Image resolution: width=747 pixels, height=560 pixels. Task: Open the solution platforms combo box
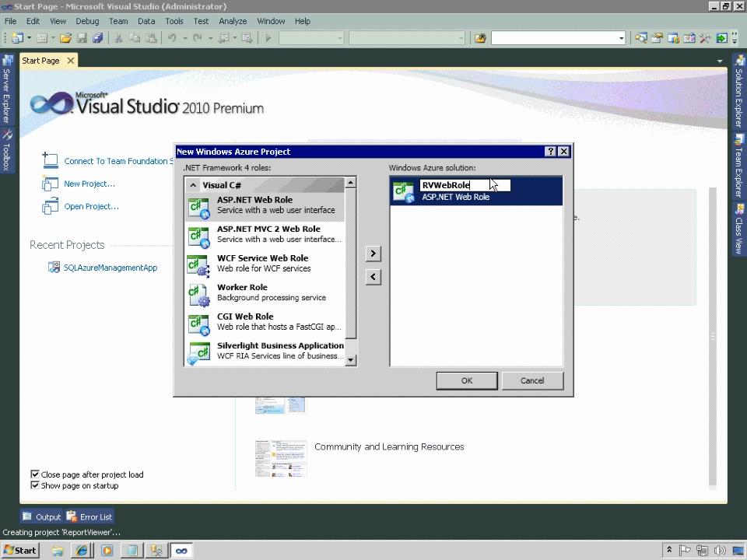tap(407, 37)
